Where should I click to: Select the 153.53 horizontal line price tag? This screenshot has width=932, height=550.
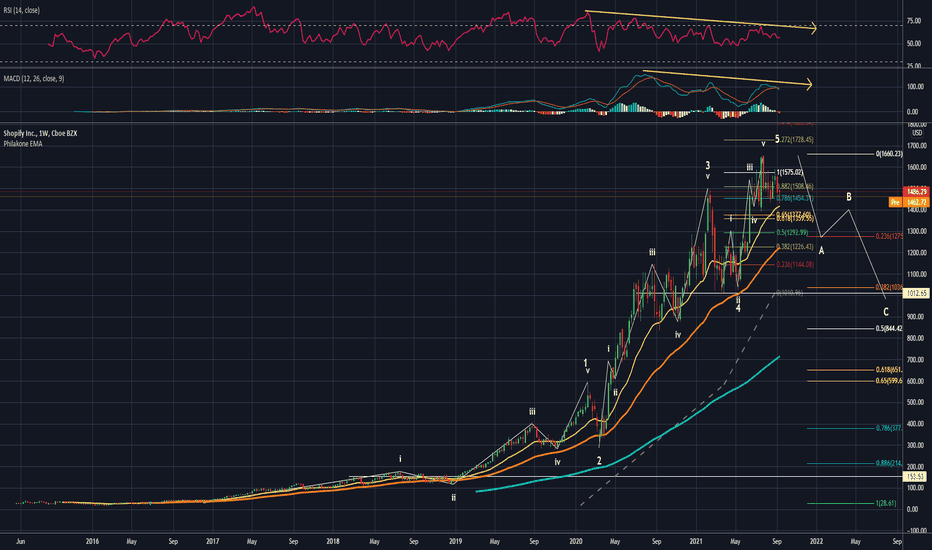click(917, 476)
